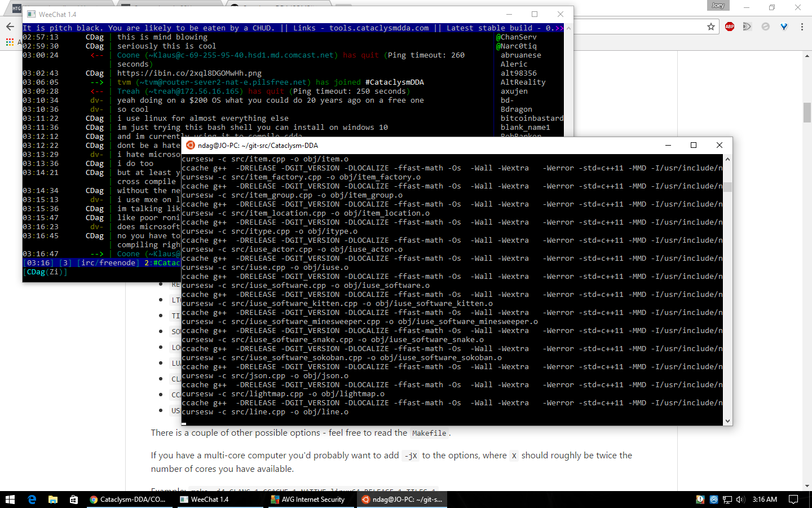The height and width of the screenshot is (508, 812).
Task: Open the clock showing 3:16 AM
Action: coord(765,500)
